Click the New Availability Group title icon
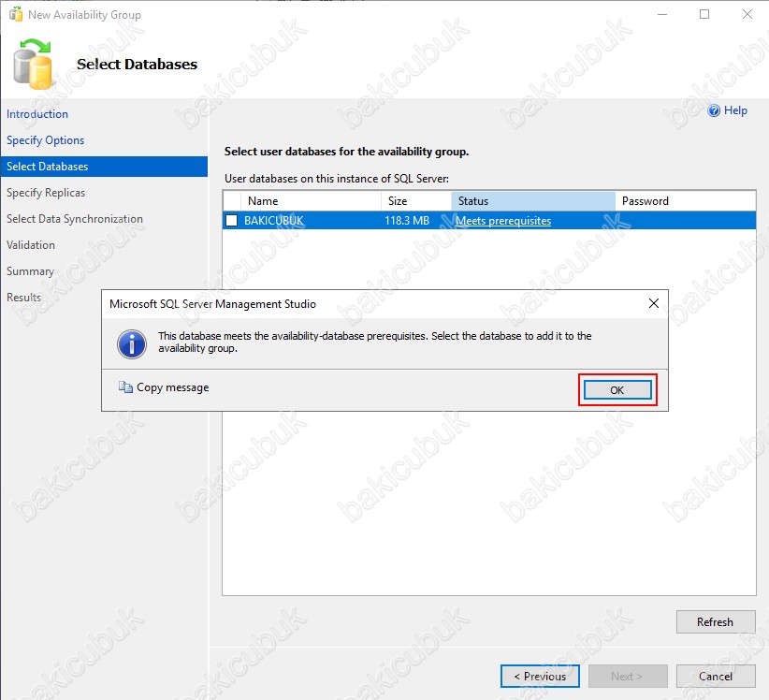The width and height of the screenshot is (769, 700). tap(16, 14)
